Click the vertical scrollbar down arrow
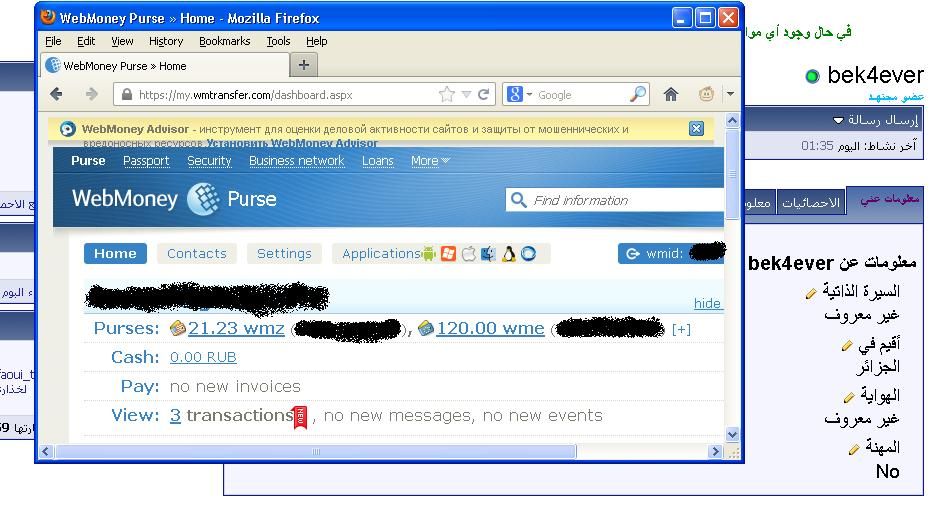This screenshot has height=512, width=931. pyautogui.click(x=732, y=435)
